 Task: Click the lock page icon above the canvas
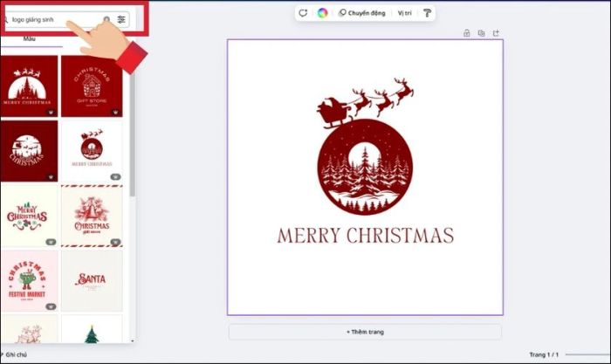(466, 33)
